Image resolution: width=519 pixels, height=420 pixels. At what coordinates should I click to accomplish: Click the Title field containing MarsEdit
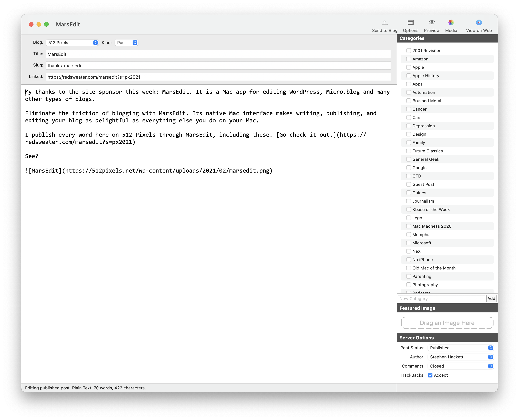(218, 54)
